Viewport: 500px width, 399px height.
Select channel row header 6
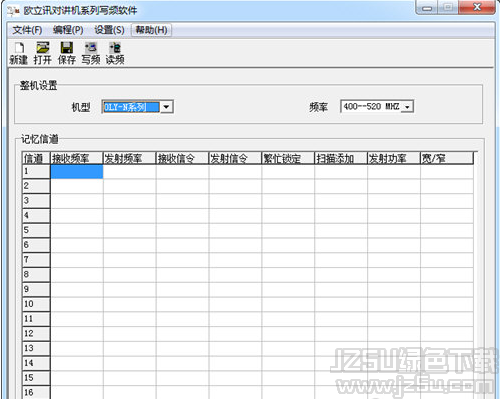click(36, 245)
